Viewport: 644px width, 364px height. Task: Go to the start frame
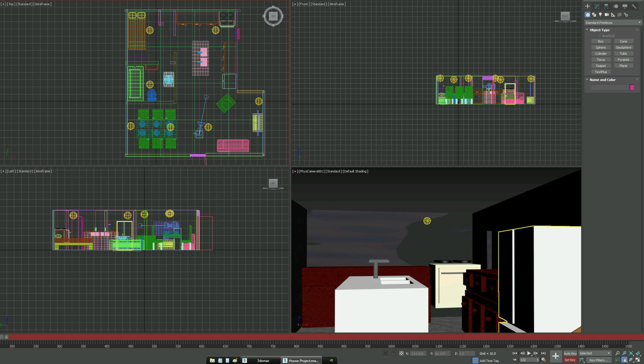515,353
